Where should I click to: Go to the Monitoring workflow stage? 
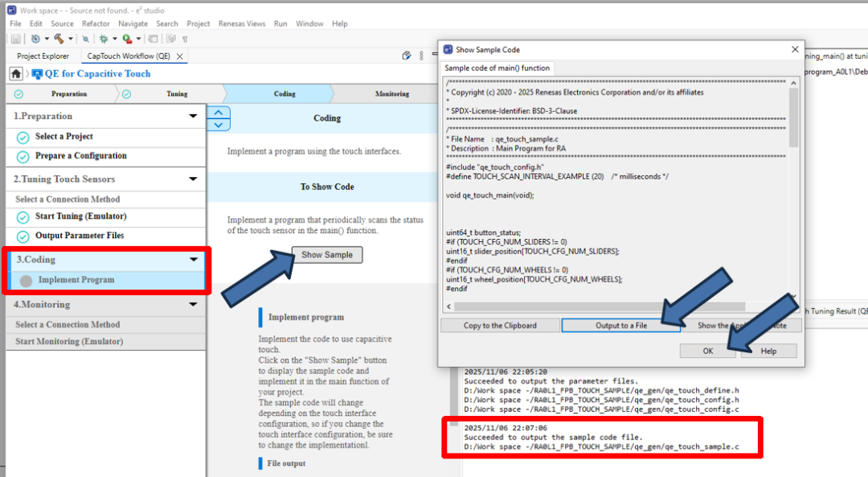(x=392, y=93)
